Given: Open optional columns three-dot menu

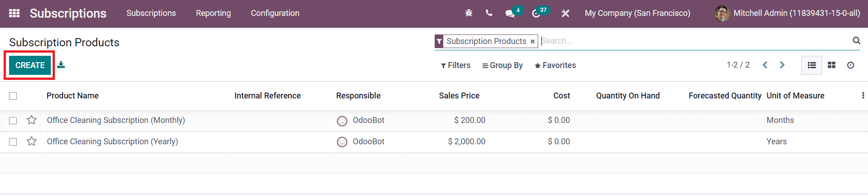Looking at the screenshot, I should point(863,95).
